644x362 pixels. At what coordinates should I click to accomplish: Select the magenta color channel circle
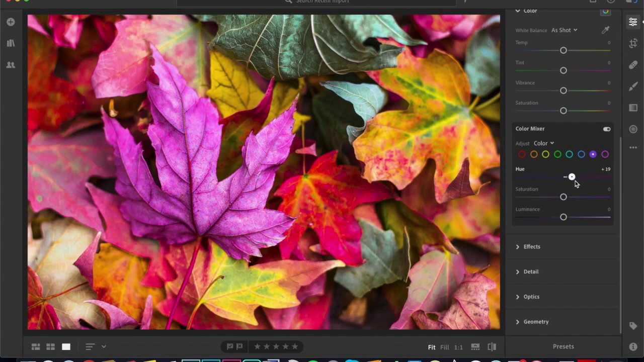point(605,154)
